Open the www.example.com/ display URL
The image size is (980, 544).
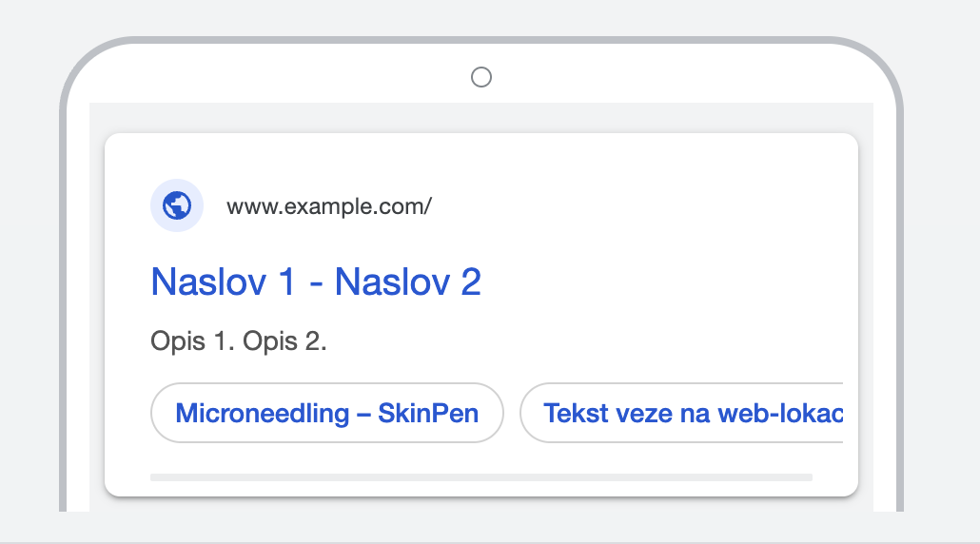328,206
